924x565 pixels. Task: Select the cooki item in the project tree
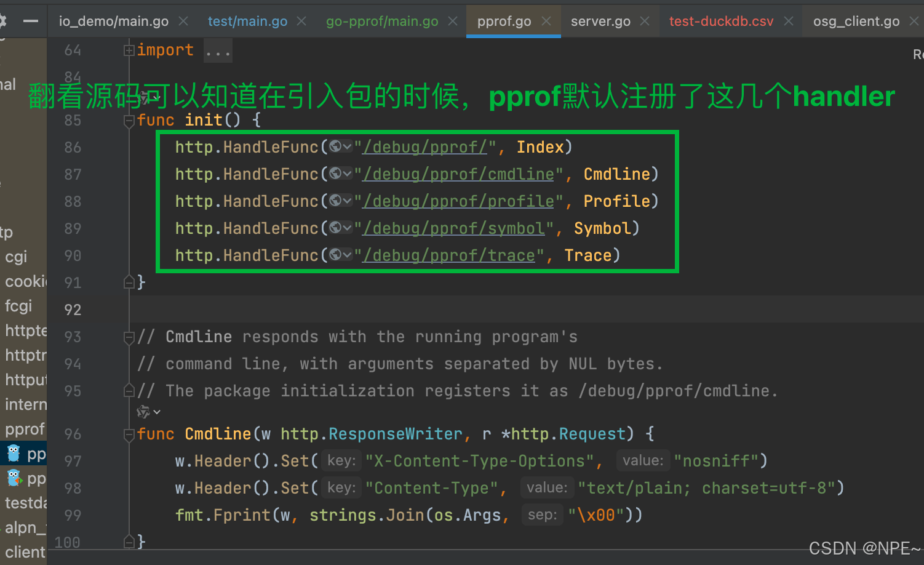click(26, 281)
